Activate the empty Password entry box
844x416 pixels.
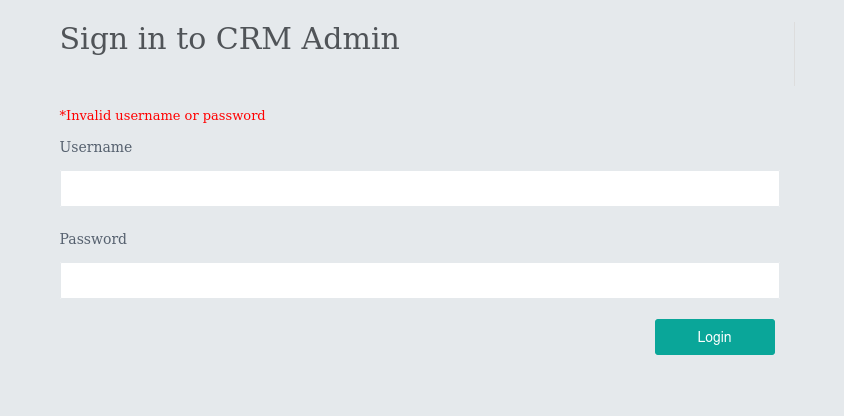click(x=419, y=280)
